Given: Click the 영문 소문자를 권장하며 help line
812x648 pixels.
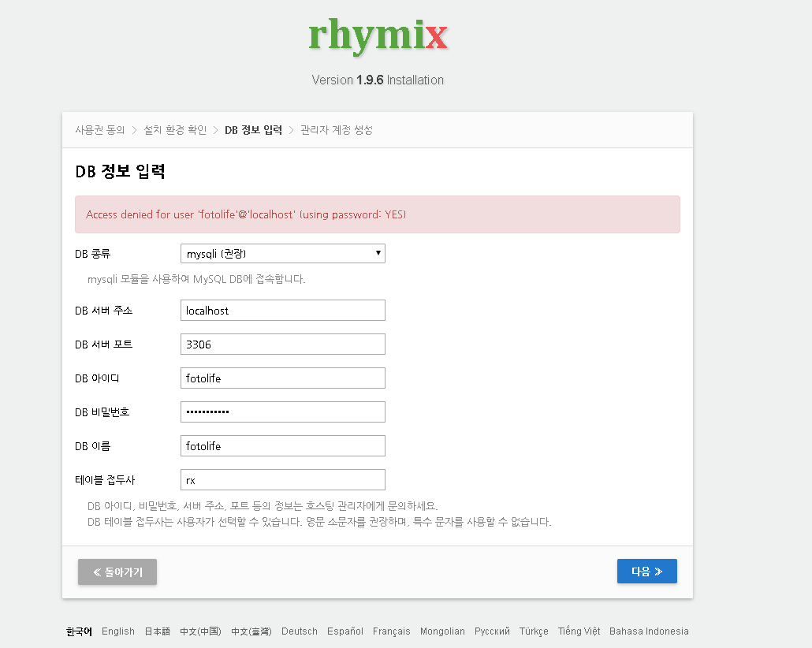Looking at the screenshot, I should click(319, 522).
